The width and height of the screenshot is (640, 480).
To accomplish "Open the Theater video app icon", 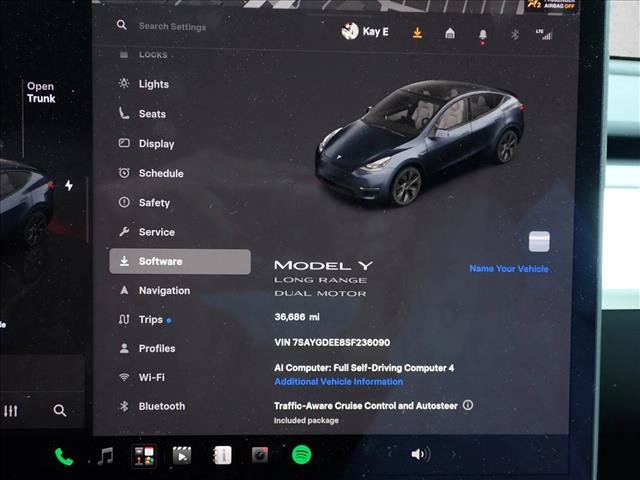I will pos(182,456).
